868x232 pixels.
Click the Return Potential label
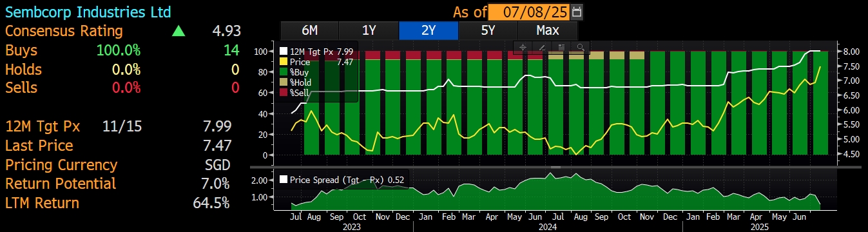[x=61, y=184]
